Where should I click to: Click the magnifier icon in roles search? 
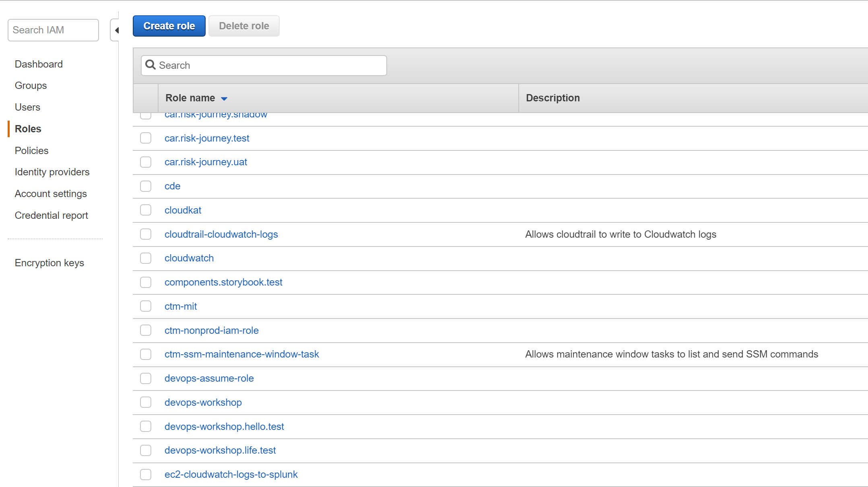pos(151,65)
